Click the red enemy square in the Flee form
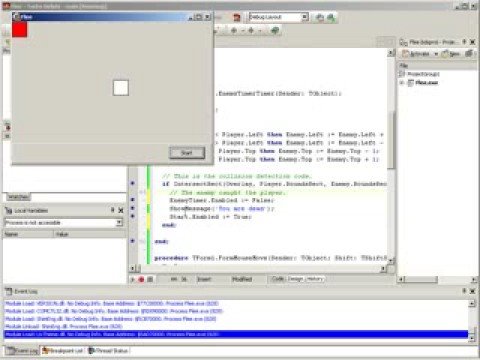This screenshot has height=360, width=480. pos(19,29)
